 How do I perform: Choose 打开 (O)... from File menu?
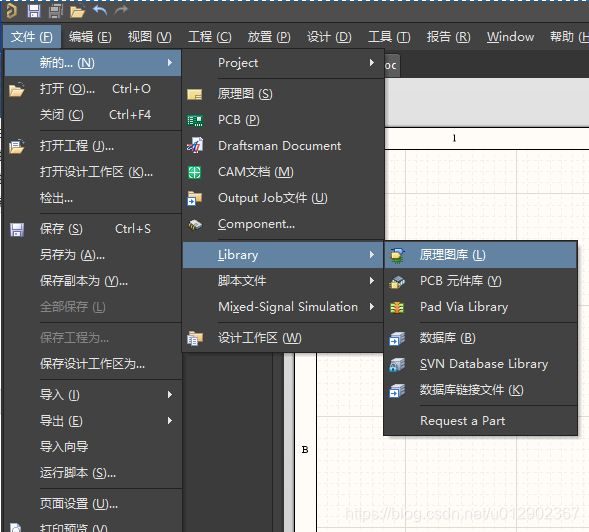point(93,89)
